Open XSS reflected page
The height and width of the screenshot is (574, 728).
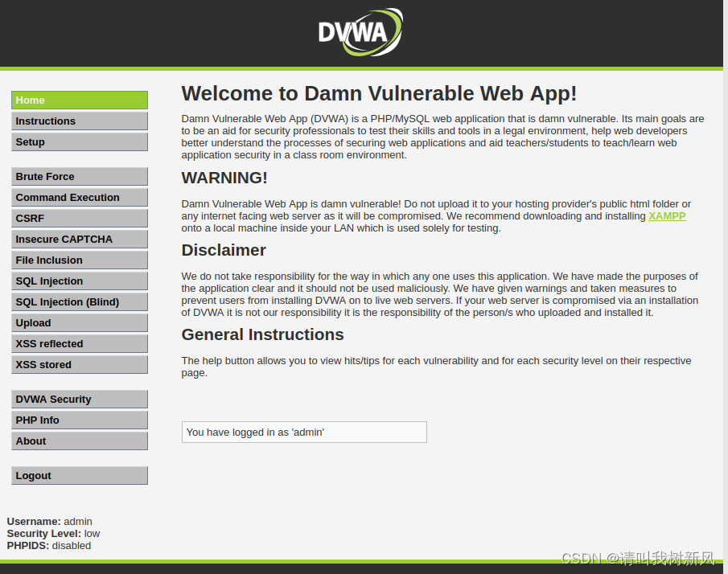click(x=80, y=344)
